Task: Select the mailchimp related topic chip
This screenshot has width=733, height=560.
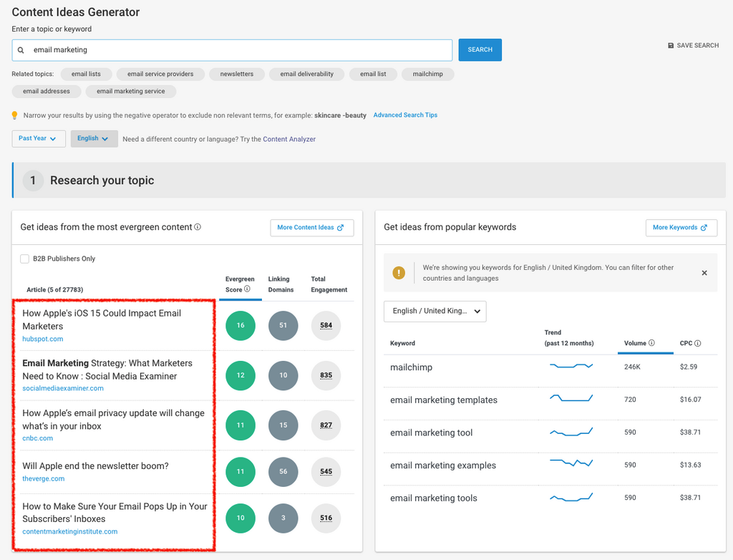Action: (x=427, y=74)
